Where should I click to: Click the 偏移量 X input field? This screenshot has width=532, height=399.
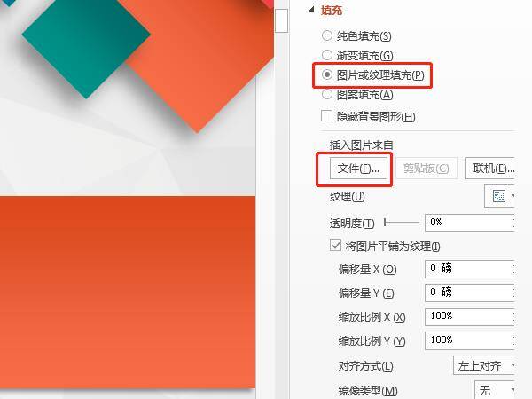pos(470,269)
